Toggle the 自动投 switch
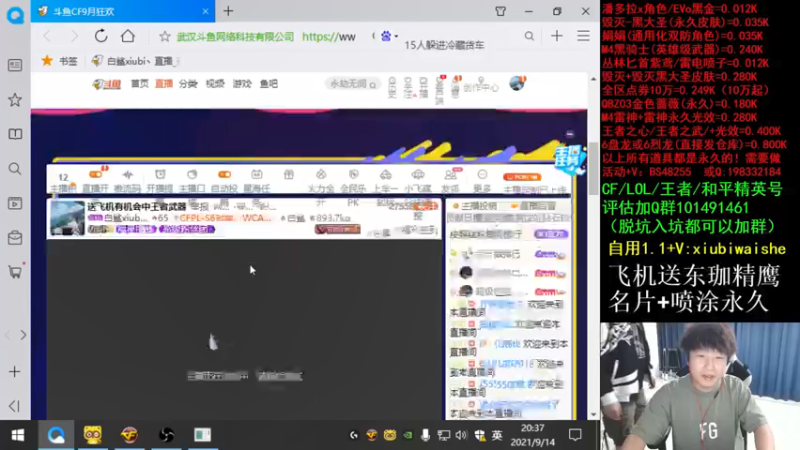The height and width of the screenshot is (450, 800). 224,174
